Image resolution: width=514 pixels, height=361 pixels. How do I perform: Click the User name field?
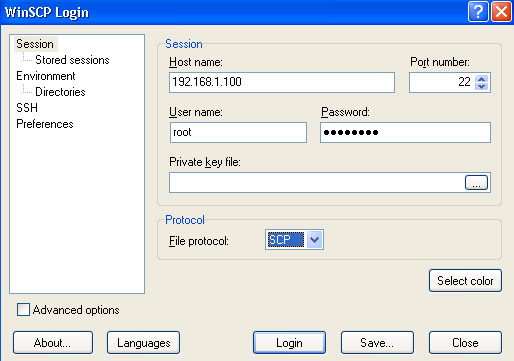click(x=238, y=132)
